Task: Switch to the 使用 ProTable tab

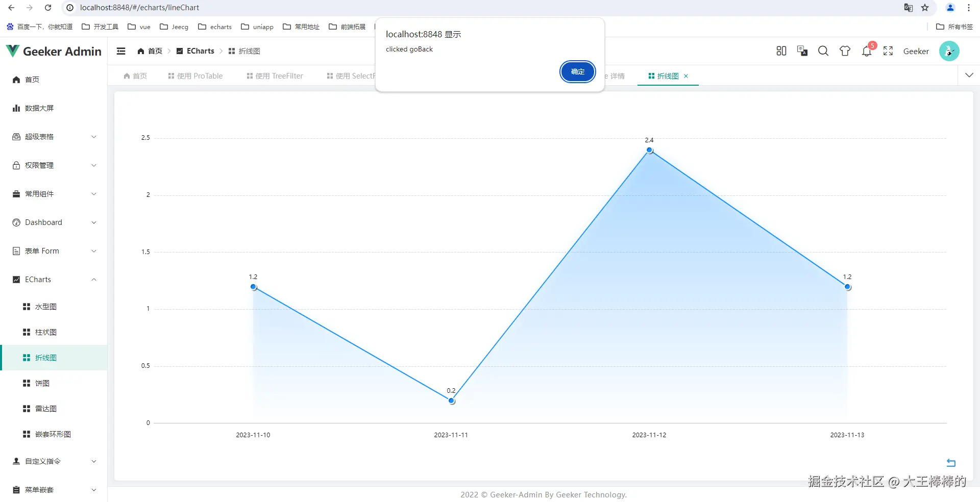Action: pyautogui.click(x=195, y=76)
